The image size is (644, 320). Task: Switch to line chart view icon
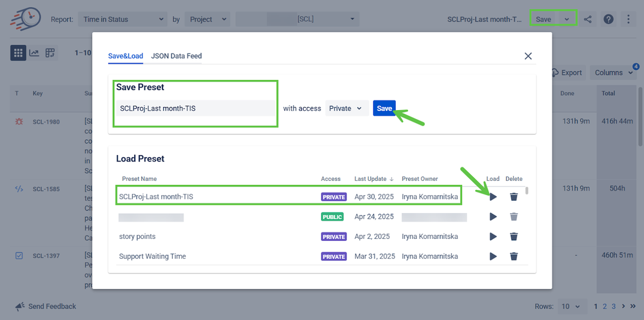pyautogui.click(x=34, y=53)
